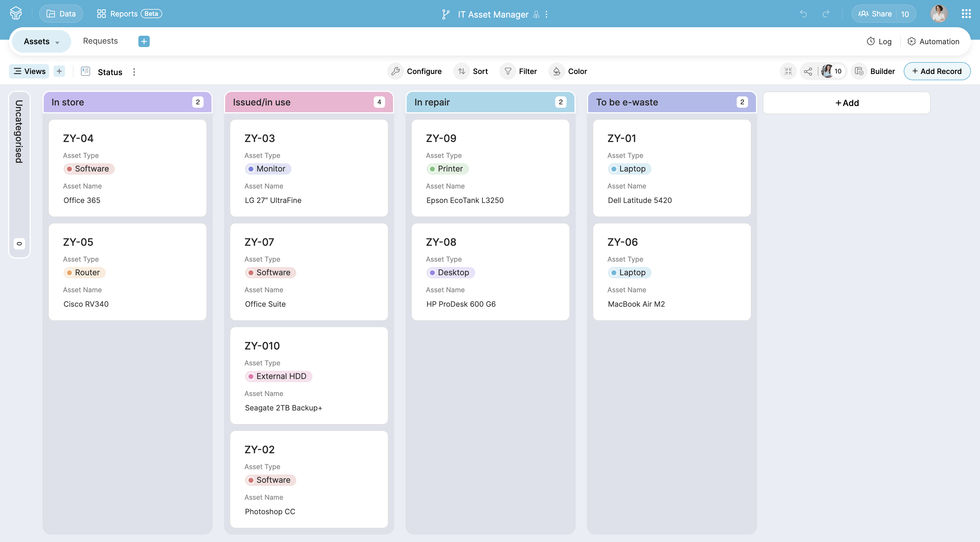Expand the Assets table dropdown
980x542 pixels.
pos(58,41)
